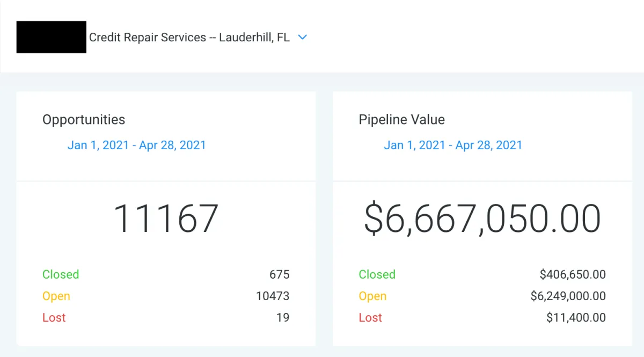Select the 11167 total opportunities number
The height and width of the screenshot is (357, 644).
[x=166, y=218]
